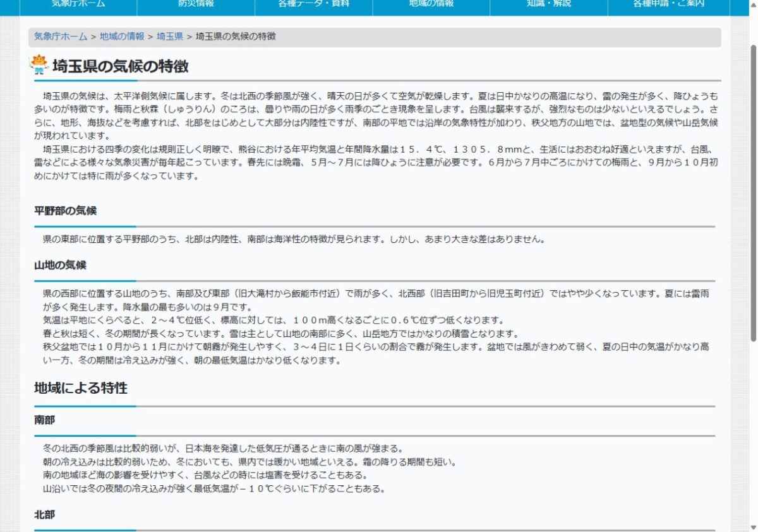The image size is (758, 532).
Task: Go to the 埼玉県 breadcrumb link
Action: (x=170, y=37)
